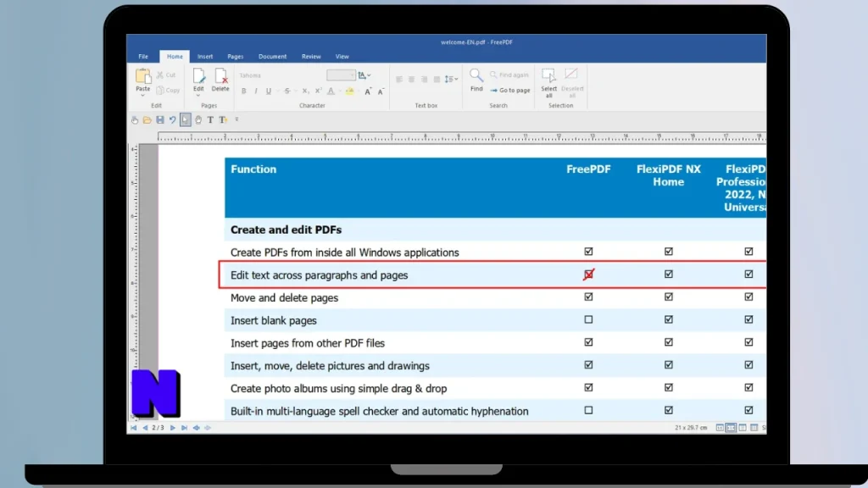Toggle FreePDF checkbox for Insert pages from other PDF files

point(588,342)
